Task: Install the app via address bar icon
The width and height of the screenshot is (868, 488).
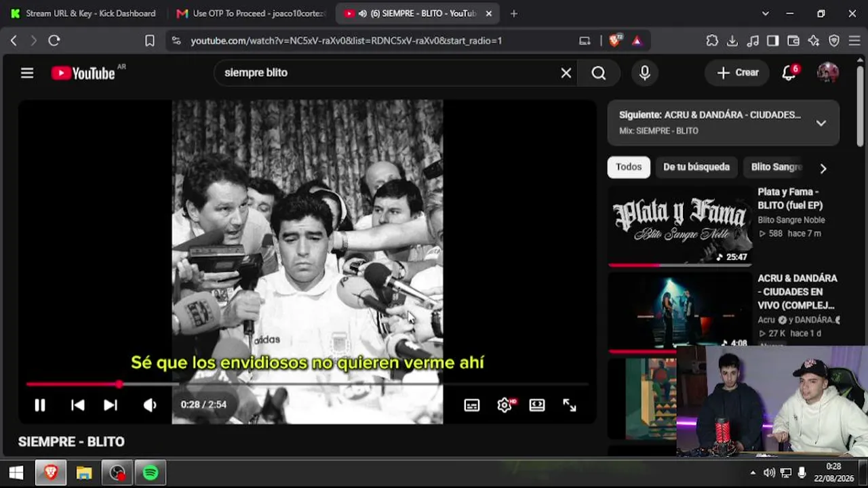Action: (585, 41)
